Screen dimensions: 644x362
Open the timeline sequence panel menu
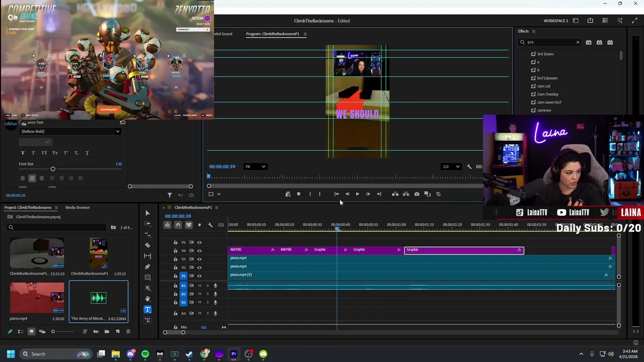click(x=216, y=207)
